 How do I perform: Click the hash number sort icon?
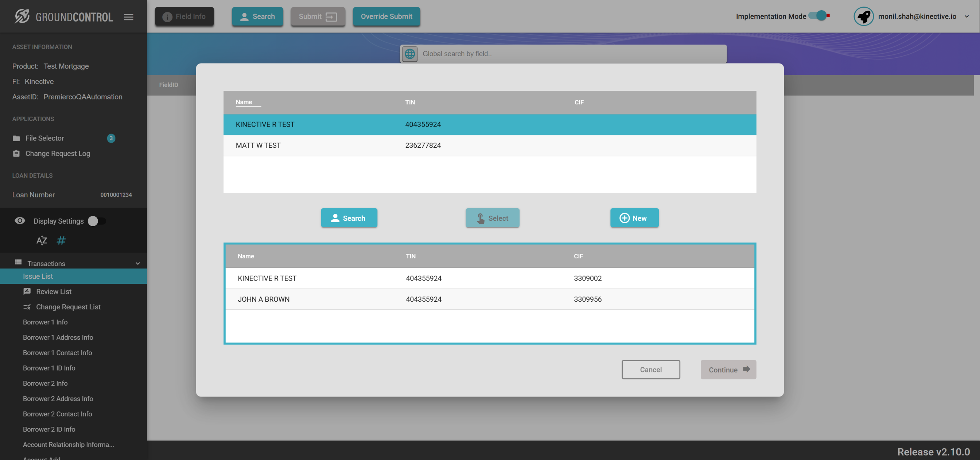61,241
